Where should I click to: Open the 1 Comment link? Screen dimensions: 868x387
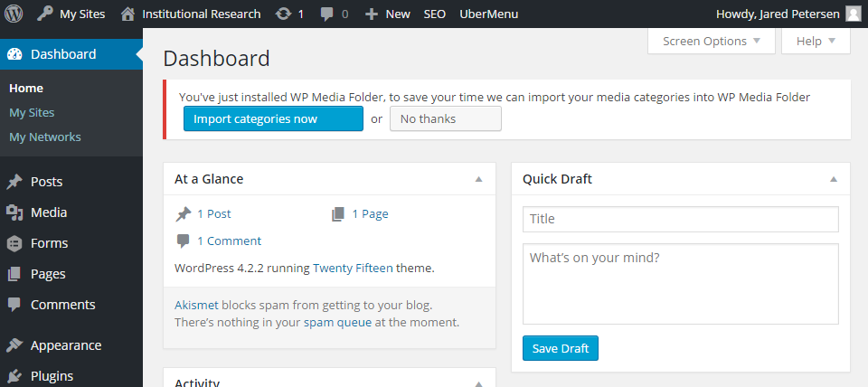[x=229, y=241]
